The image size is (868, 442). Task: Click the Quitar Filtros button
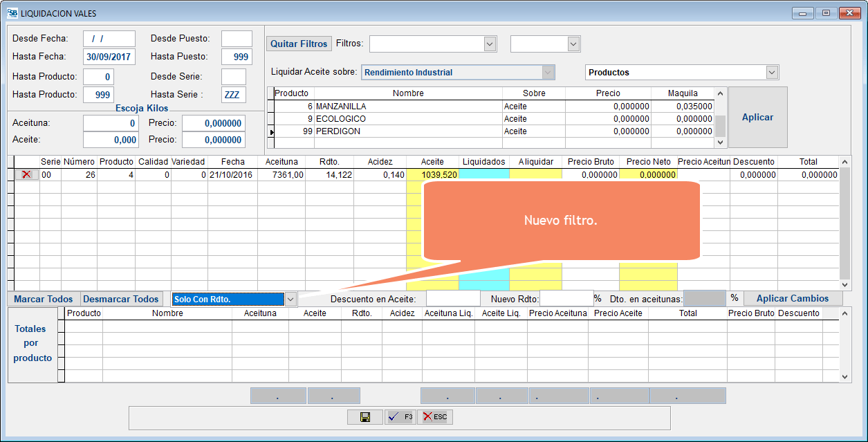click(299, 44)
